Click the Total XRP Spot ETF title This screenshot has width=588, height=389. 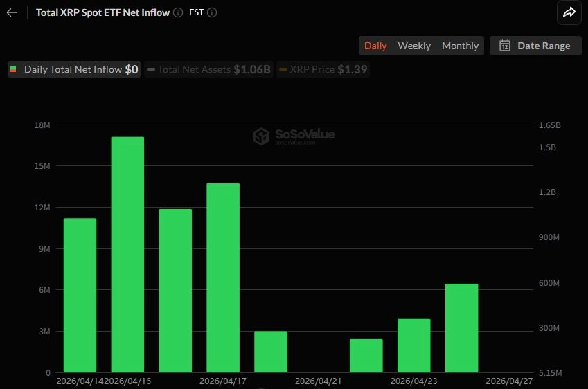click(x=103, y=12)
